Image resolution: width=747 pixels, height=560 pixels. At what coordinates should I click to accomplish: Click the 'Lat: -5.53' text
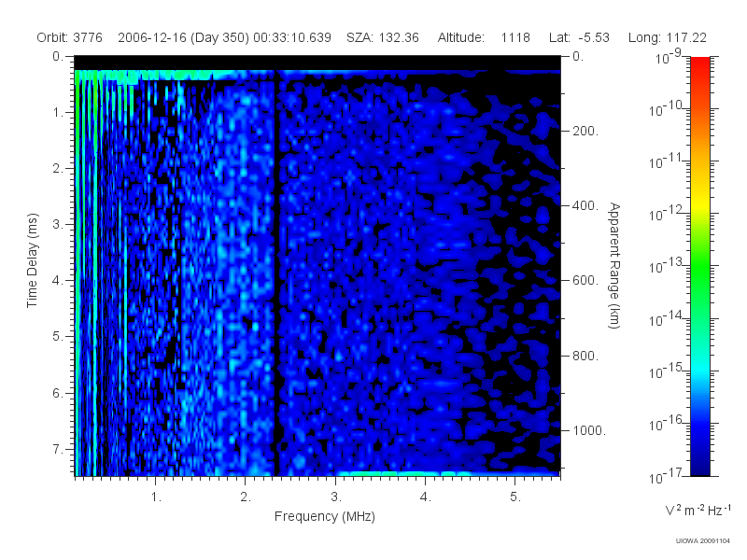tap(579, 37)
